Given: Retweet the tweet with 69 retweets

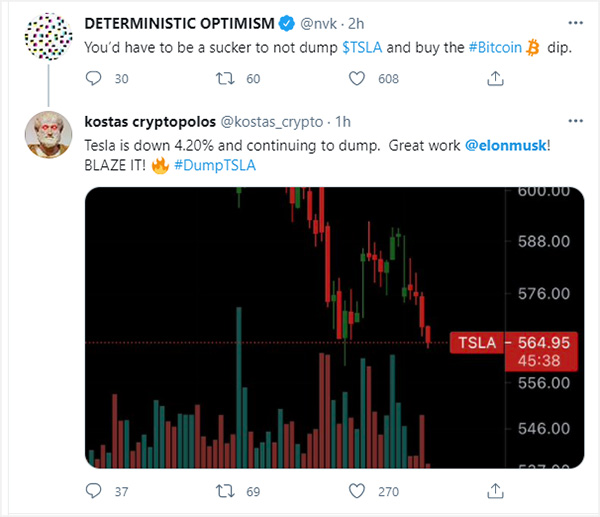Looking at the screenshot, I should (x=225, y=491).
